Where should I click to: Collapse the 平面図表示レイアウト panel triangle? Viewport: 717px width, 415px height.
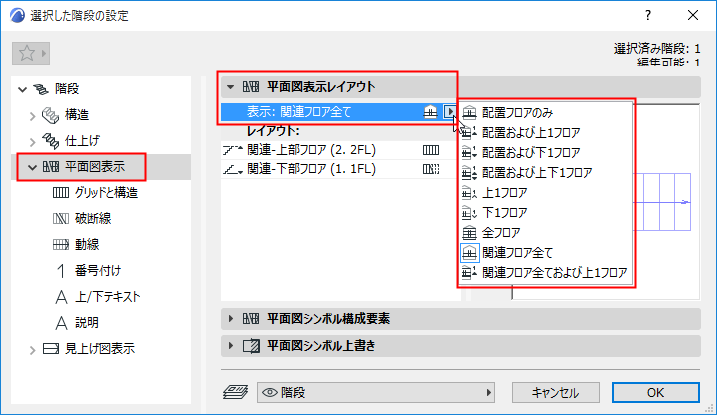pos(230,86)
